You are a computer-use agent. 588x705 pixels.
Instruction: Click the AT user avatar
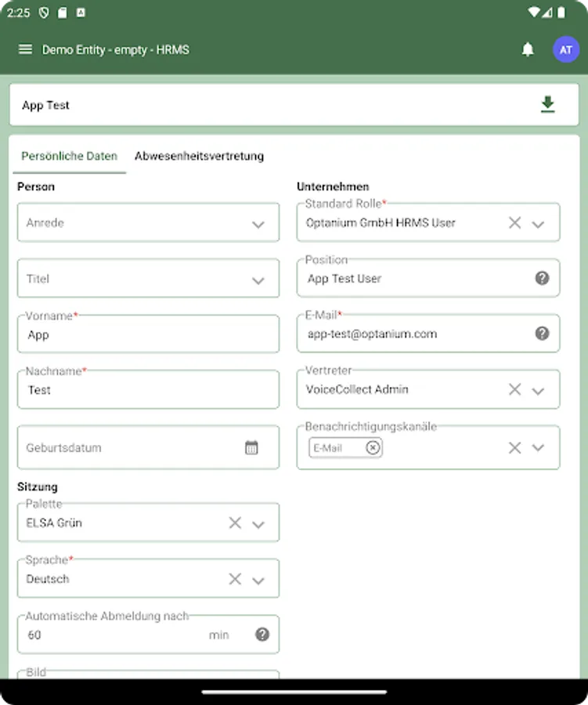565,49
